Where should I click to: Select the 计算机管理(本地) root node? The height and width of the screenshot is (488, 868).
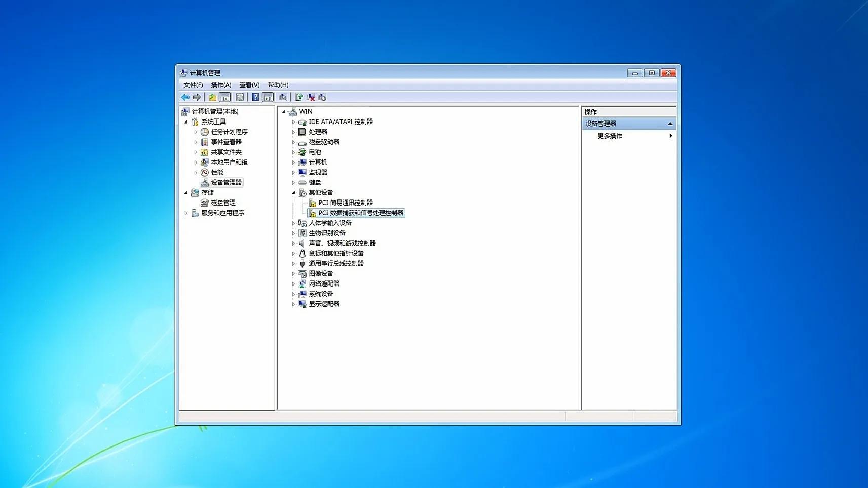[x=215, y=111]
